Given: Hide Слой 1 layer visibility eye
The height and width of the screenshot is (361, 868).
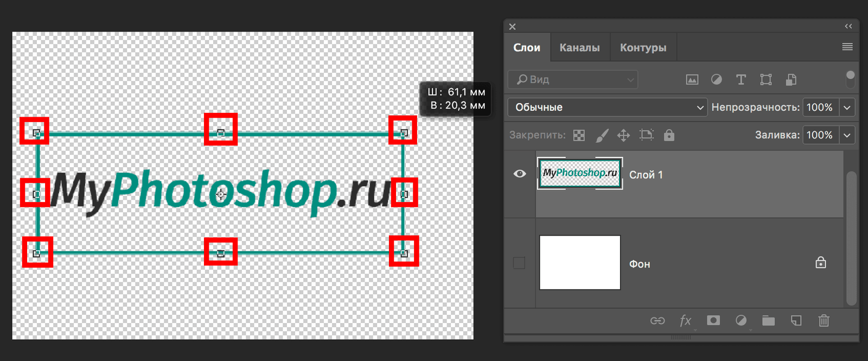Looking at the screenshot, I should [519, 174].
